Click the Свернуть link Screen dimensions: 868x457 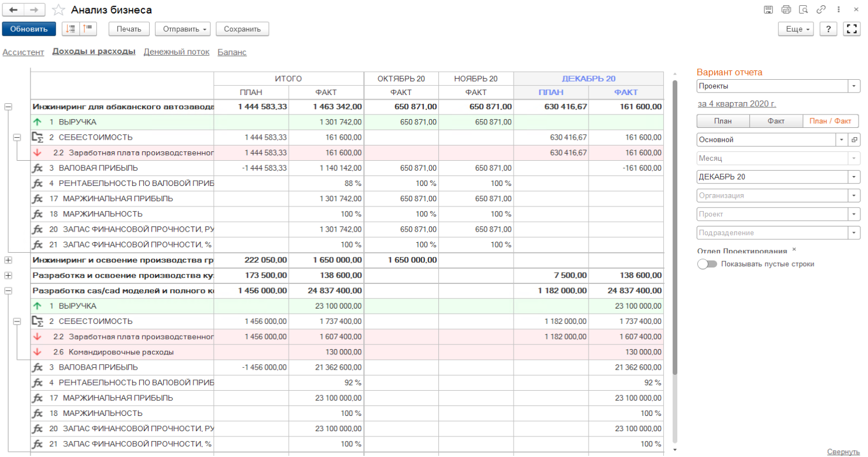tap(843, 451)
